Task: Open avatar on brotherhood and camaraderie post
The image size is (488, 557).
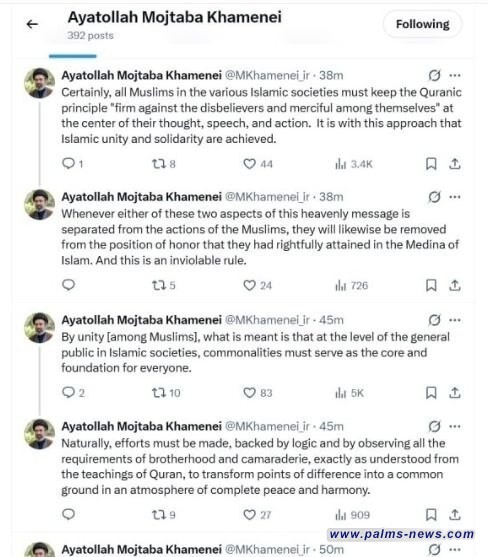Action: [x=39, y=434]
